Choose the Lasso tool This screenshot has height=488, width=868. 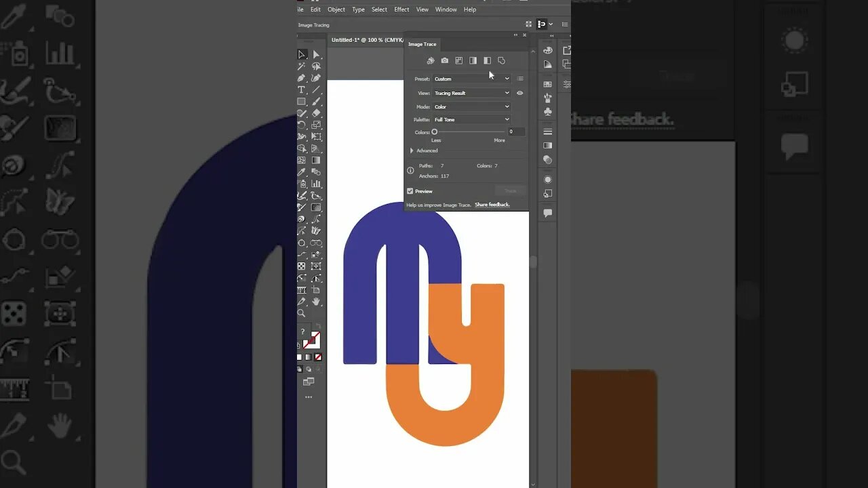pyautogui.click(x=316, y=66)
